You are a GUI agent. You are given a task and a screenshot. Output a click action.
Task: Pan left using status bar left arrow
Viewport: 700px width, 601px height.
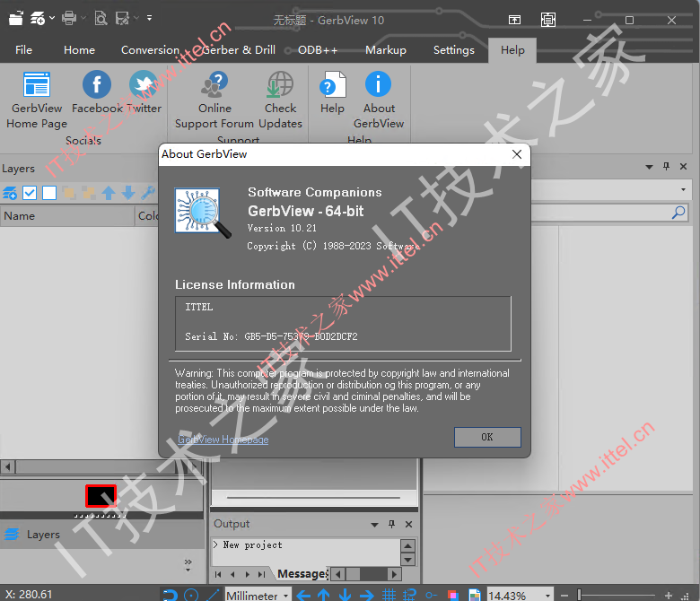[303, 595]
